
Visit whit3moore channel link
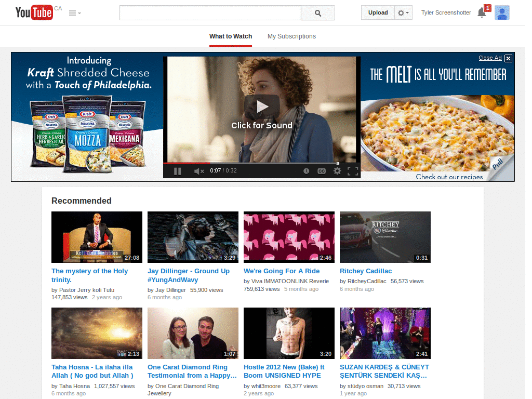click(x=265, y=386)
